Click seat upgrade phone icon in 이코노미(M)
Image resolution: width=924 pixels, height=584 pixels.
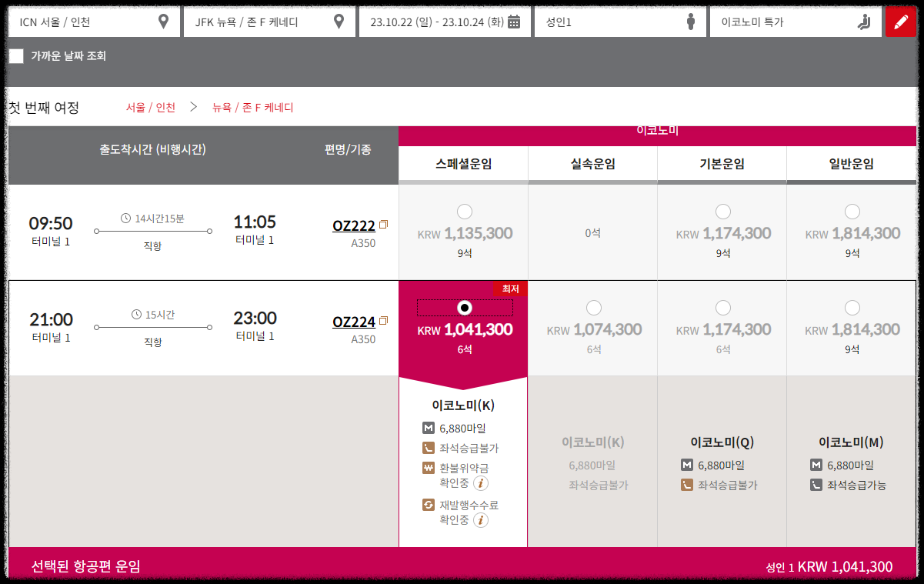click(816, 486)
